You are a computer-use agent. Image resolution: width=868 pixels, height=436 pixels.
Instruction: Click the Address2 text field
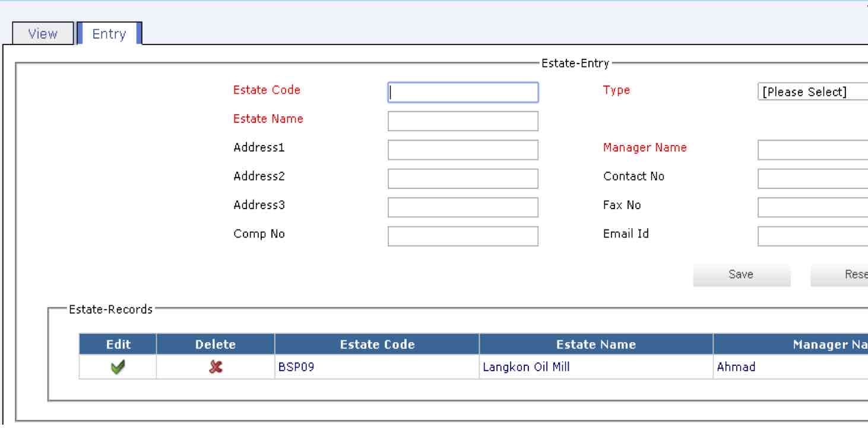(462, 178)
